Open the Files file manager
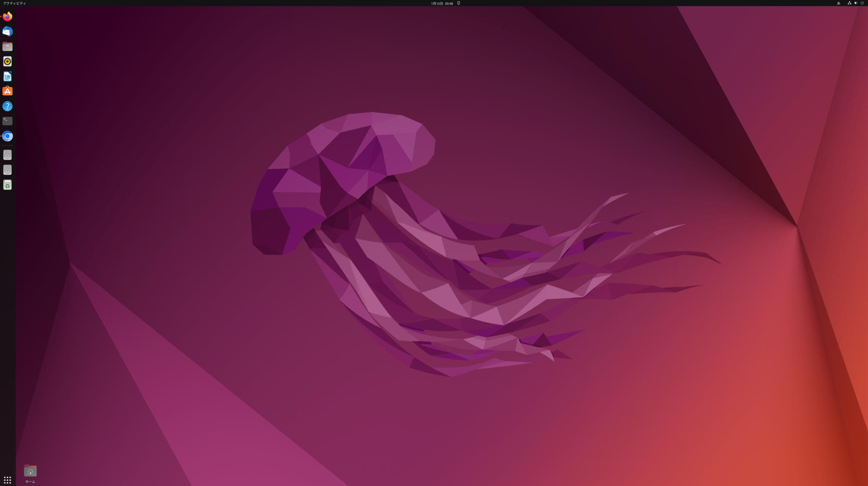868x486 pixels. [7, 46]
